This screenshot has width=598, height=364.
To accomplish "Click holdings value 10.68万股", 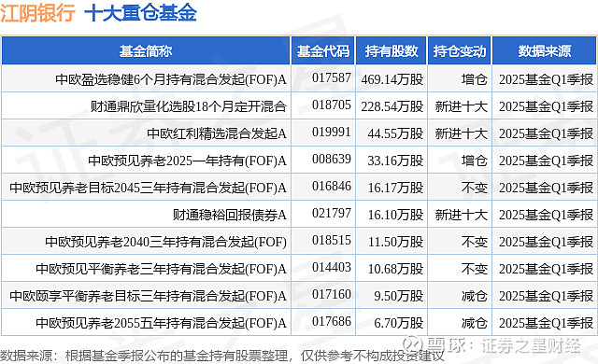I will point(395,269).
